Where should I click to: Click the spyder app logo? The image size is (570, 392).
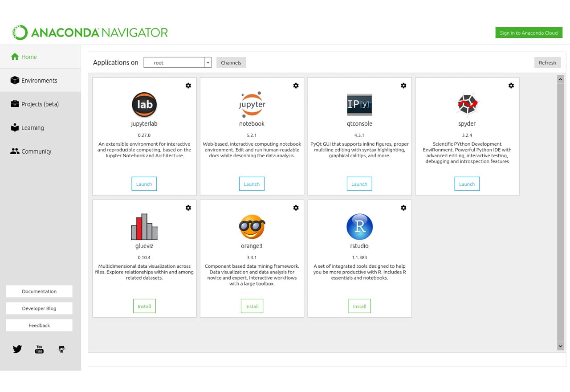pos(467,105)
